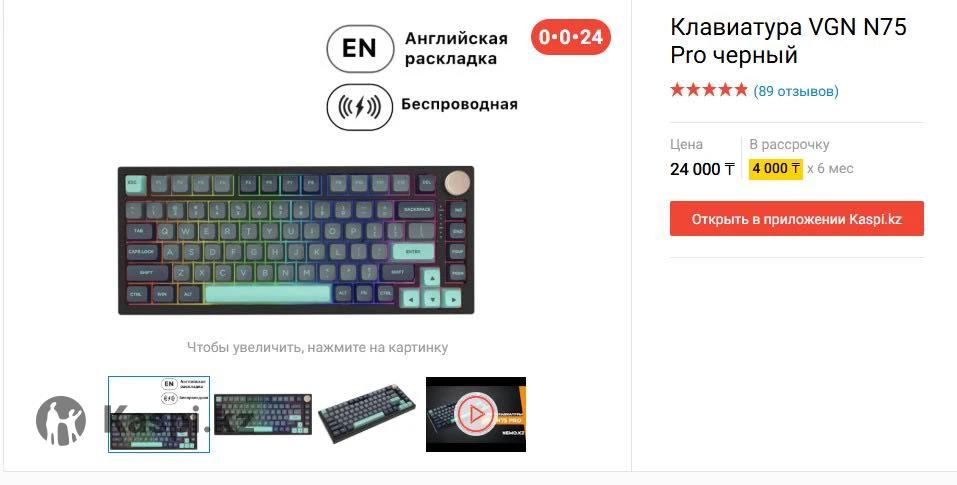Click Открыть в приложении Kaspi.kz button
Viewport: 957px width, 485px height.
point(796,218)
